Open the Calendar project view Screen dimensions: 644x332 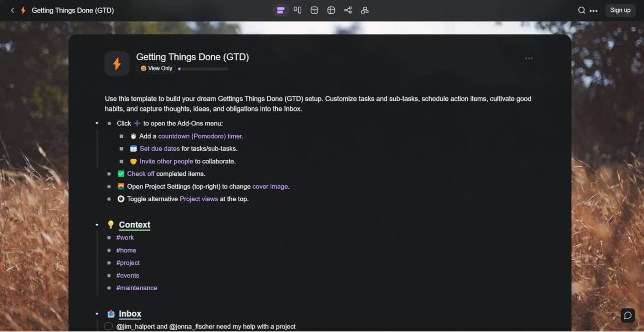(314, 10)
